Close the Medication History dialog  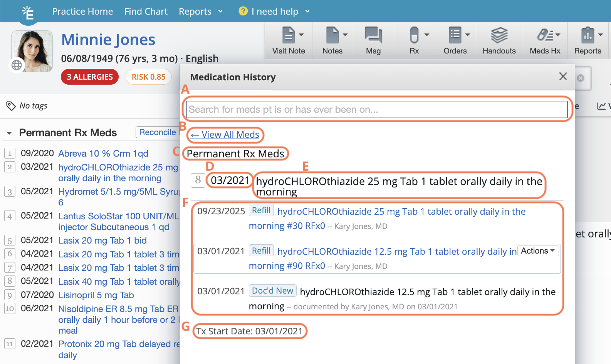click(x=563, y=77)
